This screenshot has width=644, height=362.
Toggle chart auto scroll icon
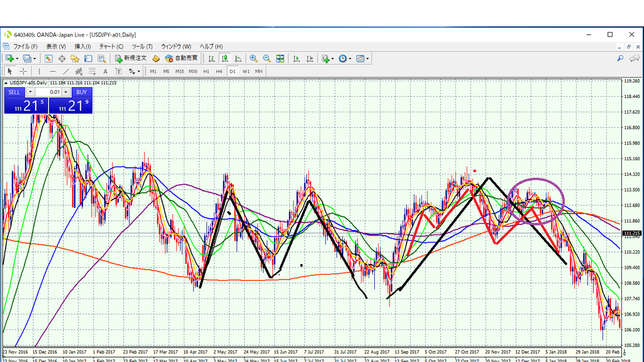[x=297, y=58]
